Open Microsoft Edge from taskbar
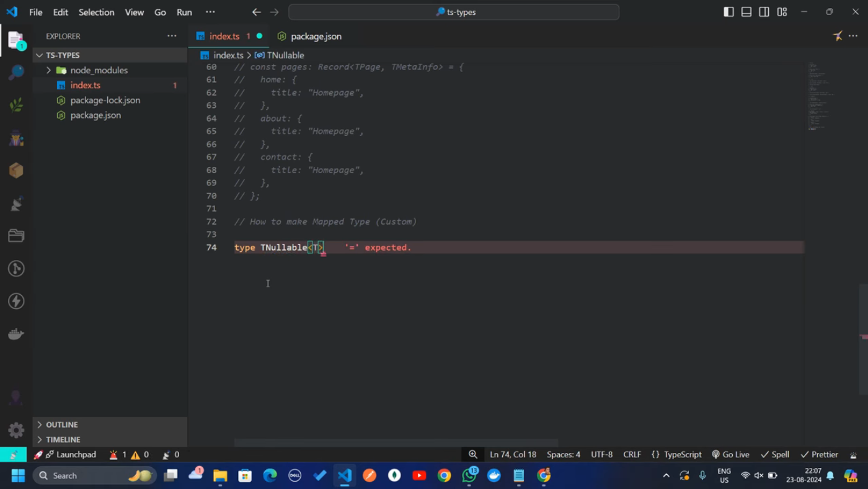868x489 pixels. click(270, 475)
